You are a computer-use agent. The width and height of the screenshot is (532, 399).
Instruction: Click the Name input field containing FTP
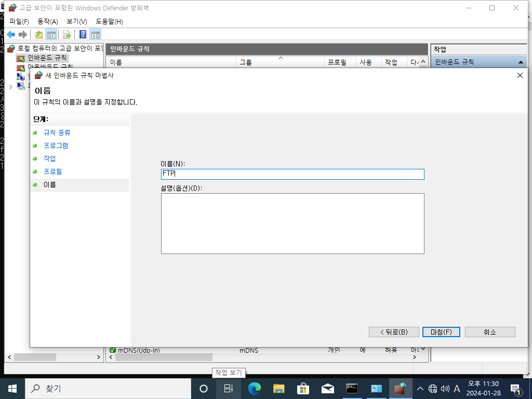[x=292, y=174]
